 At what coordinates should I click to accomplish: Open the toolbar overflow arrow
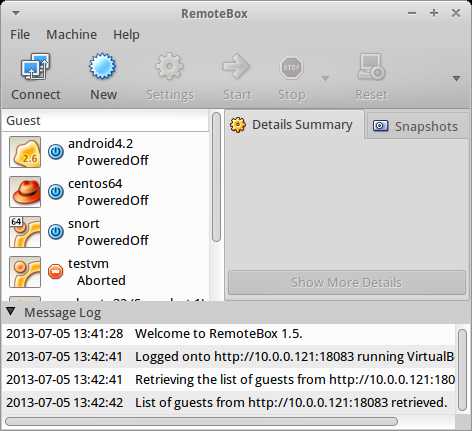coord(456,79)
